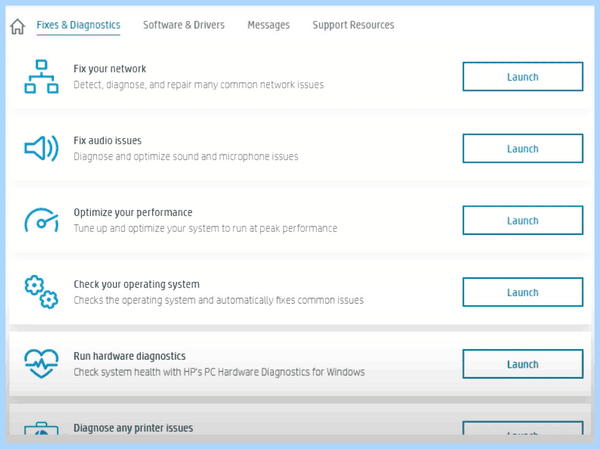
Task: Select 'Diagnose any printer issues' title
Action: [x=133, y=428]
